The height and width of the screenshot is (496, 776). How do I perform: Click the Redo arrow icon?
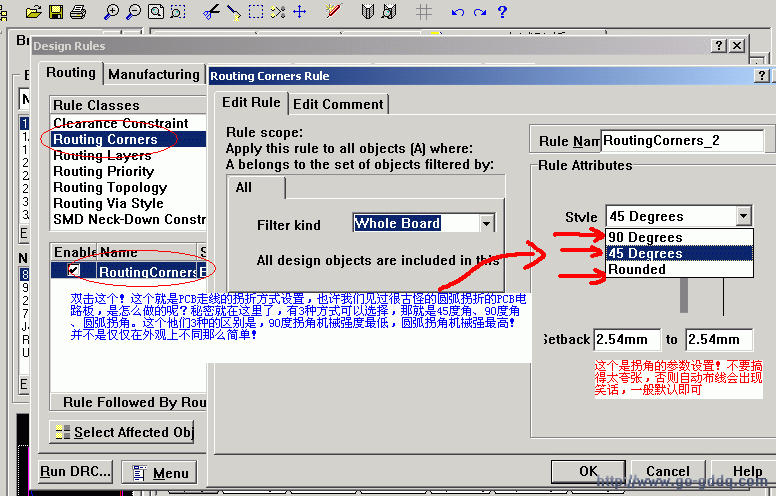[480, 12]
